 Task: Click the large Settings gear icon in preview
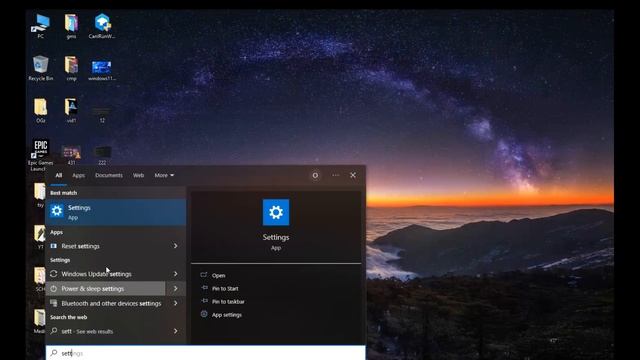tap(276, 212)
